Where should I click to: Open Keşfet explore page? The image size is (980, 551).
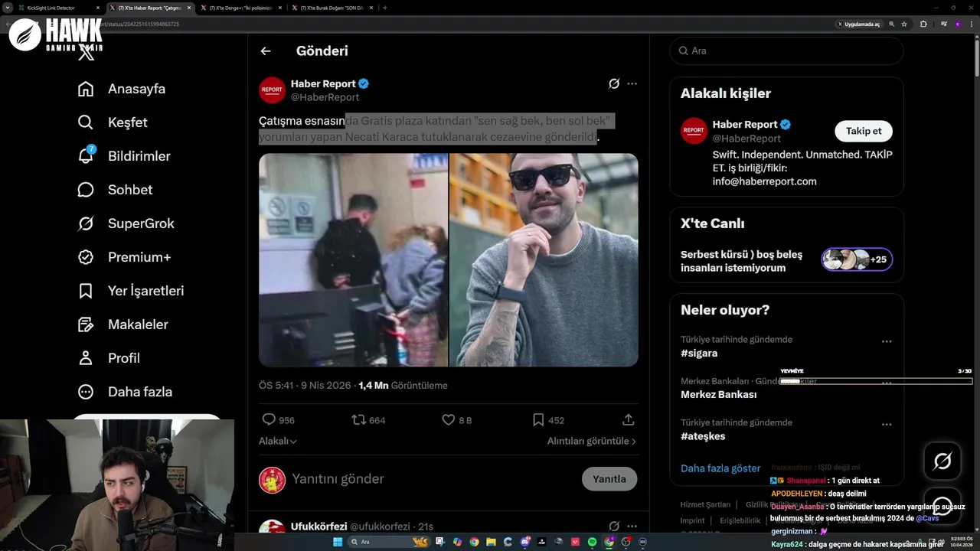click(113, 122)
